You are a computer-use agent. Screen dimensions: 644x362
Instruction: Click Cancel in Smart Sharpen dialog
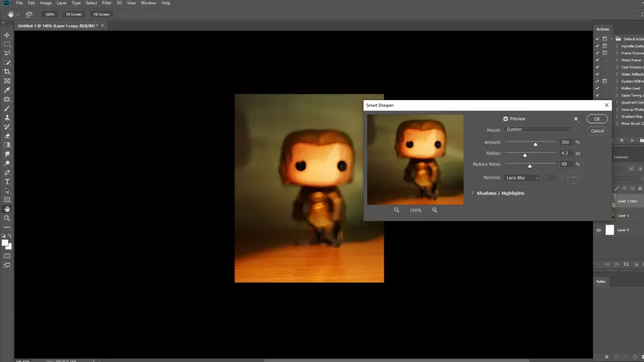tap(597, 131)
